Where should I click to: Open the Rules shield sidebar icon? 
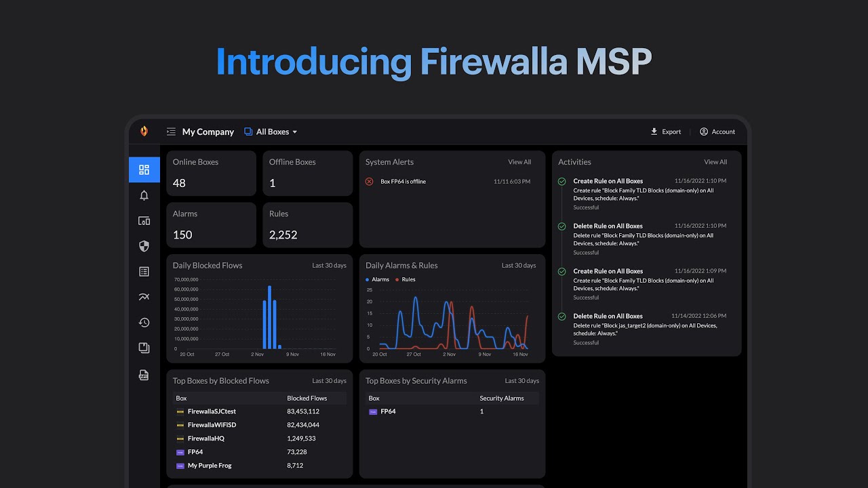pyautogui.click(x=144, y=246)
